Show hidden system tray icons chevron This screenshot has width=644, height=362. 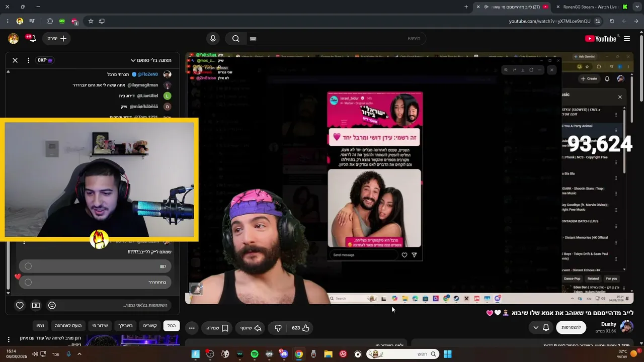pyautogui.click(x=79, y=354)
